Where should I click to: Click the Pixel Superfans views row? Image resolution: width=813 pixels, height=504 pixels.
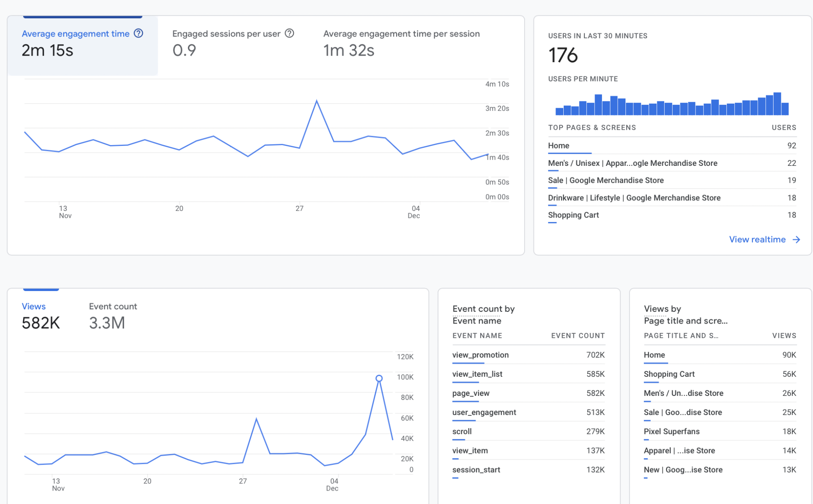coord(720,431)
